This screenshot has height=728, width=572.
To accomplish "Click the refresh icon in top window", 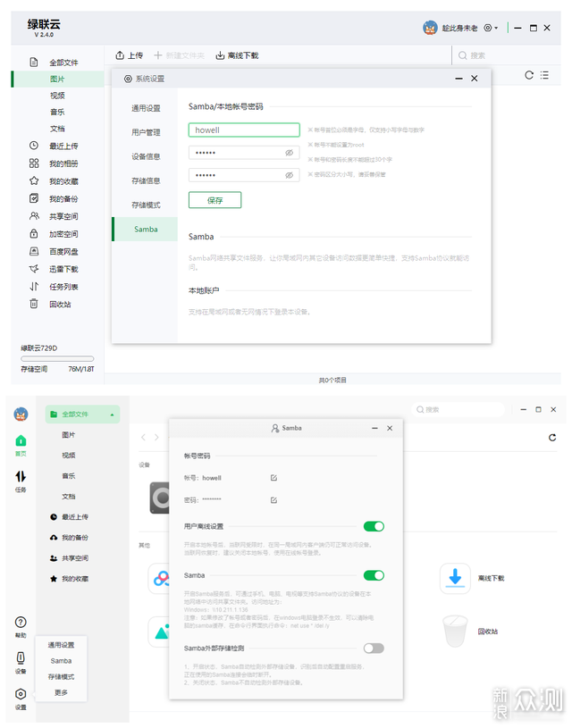I will pyautogui.click(x=529, y=75).
